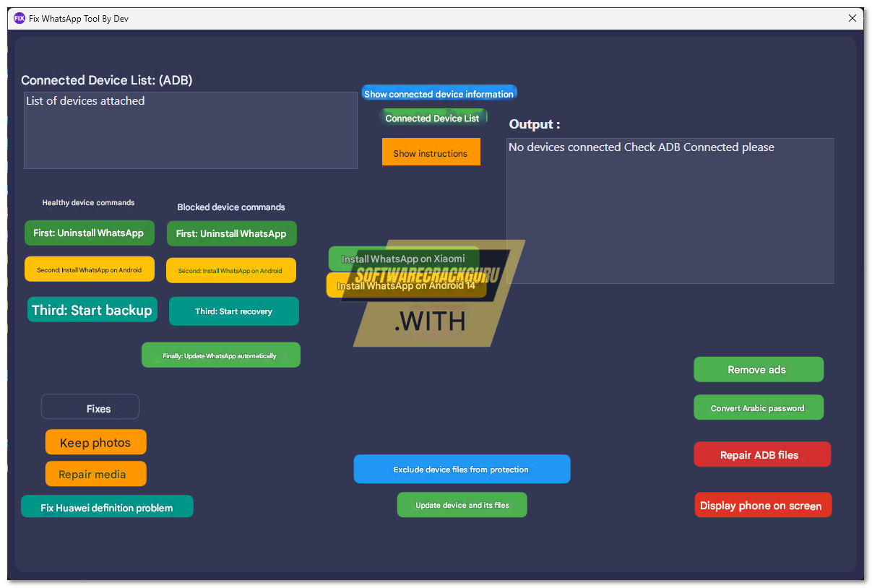Click Fix Huawei definition problem

pos(107,507)
